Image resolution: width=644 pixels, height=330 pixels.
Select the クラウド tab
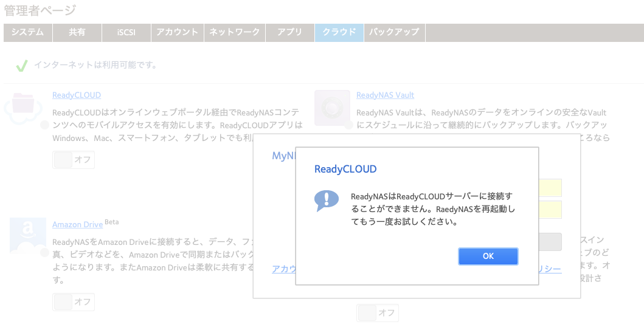(x=339, y=32)
